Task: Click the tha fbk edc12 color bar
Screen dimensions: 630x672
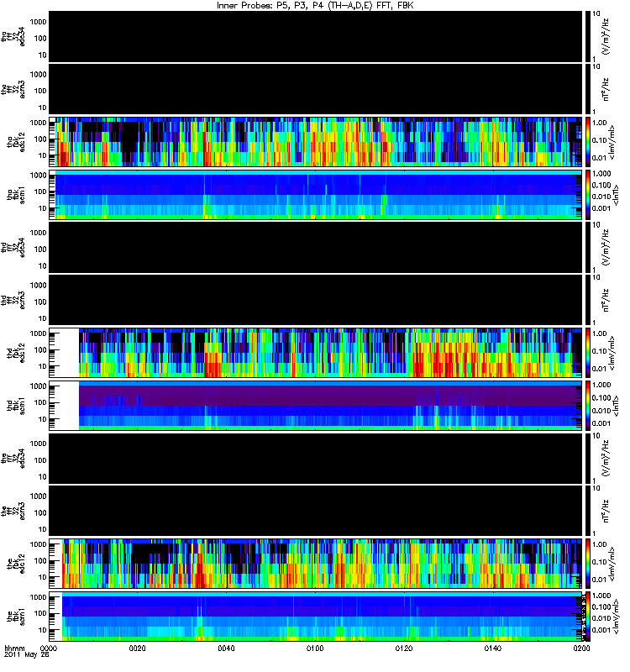Action: point(587,142)
